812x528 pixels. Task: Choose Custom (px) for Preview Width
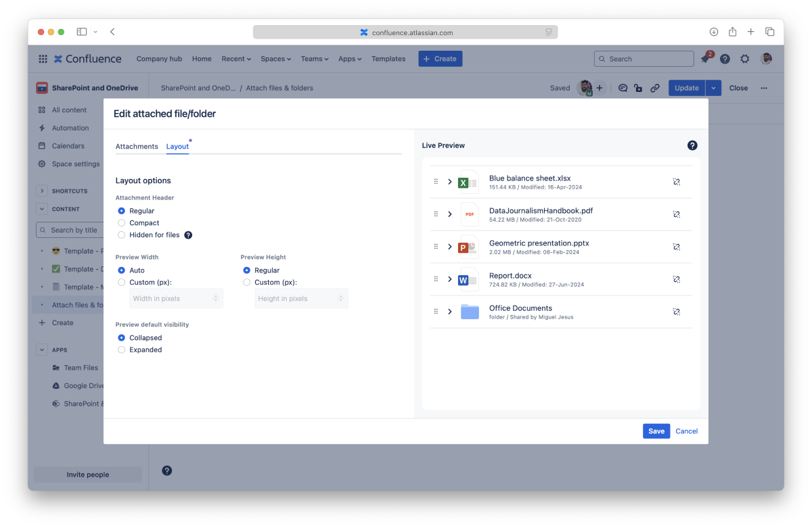pos(122,283)
